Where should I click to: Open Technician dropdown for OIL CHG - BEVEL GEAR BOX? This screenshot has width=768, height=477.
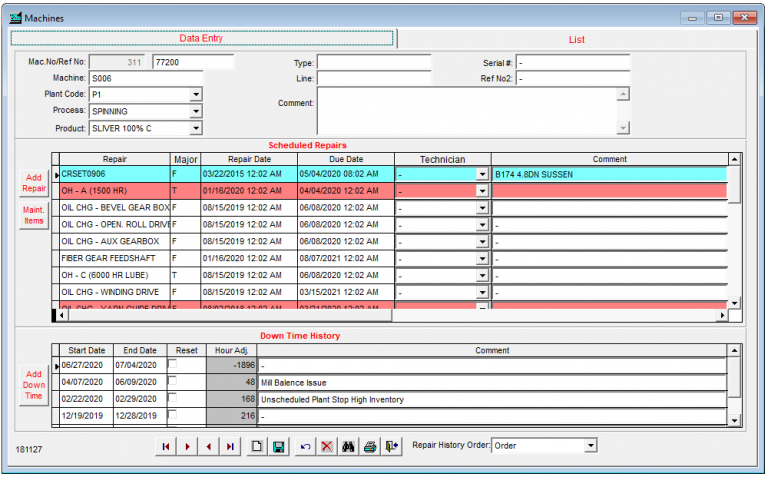point(482,208)
